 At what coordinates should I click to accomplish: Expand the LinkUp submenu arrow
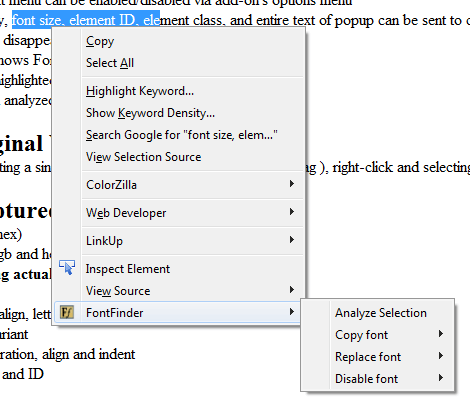(x=292, y=240)
